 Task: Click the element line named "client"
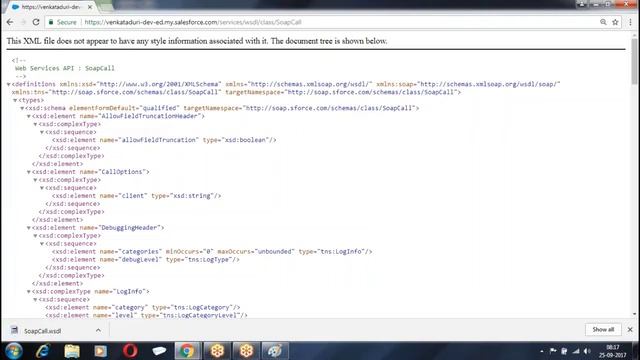[136, 196]
